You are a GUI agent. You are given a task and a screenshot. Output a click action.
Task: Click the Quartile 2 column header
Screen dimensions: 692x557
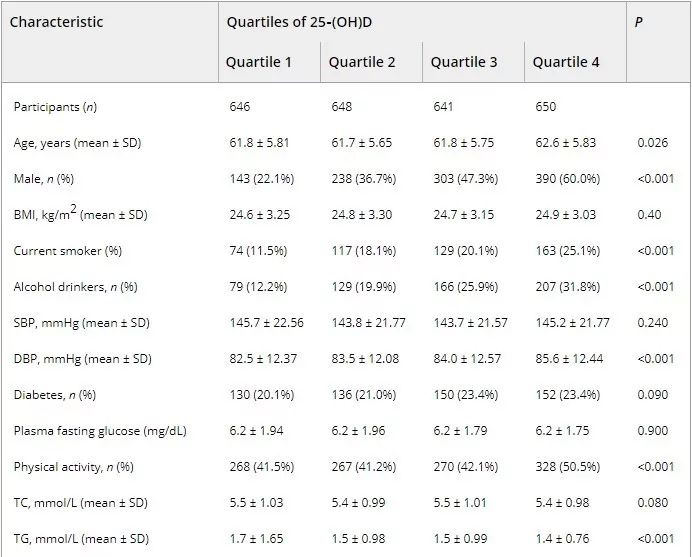(x=362, y=62)
